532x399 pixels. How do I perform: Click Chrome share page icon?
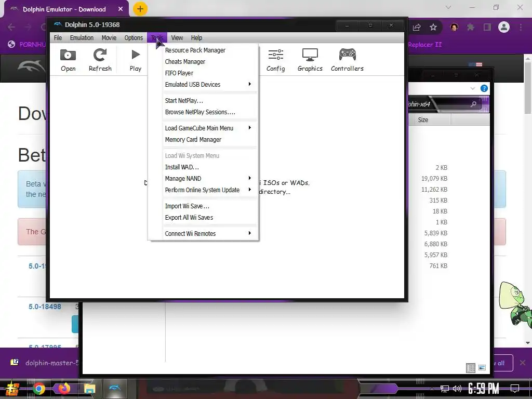coord(417,27)
